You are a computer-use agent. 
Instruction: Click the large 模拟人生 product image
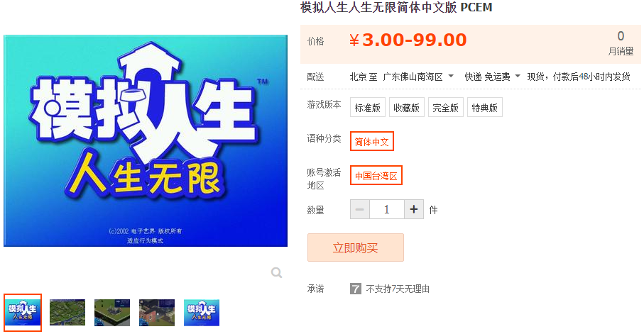[x=146, y=140]
